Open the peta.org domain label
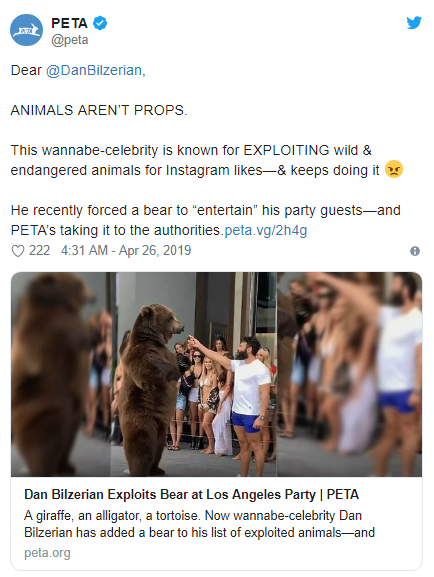434x577 pixels. (47, 553)
